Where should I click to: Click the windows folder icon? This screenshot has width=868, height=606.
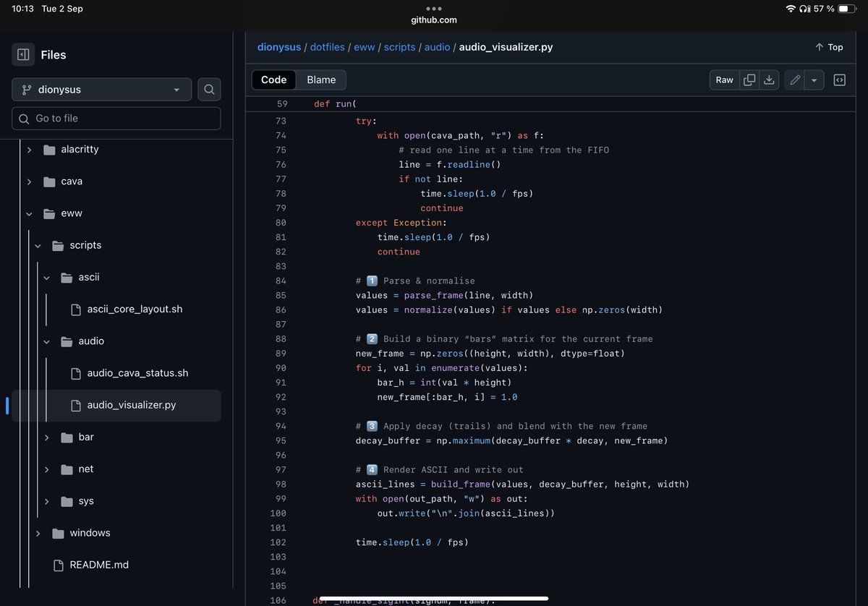pyautogui.click(x=58, y=533)
